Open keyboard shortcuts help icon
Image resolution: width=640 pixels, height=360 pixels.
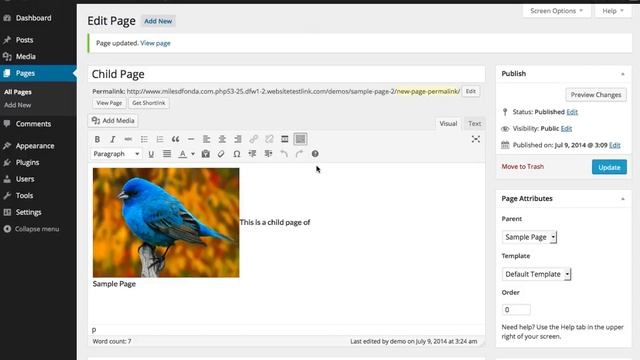[315, 154]
